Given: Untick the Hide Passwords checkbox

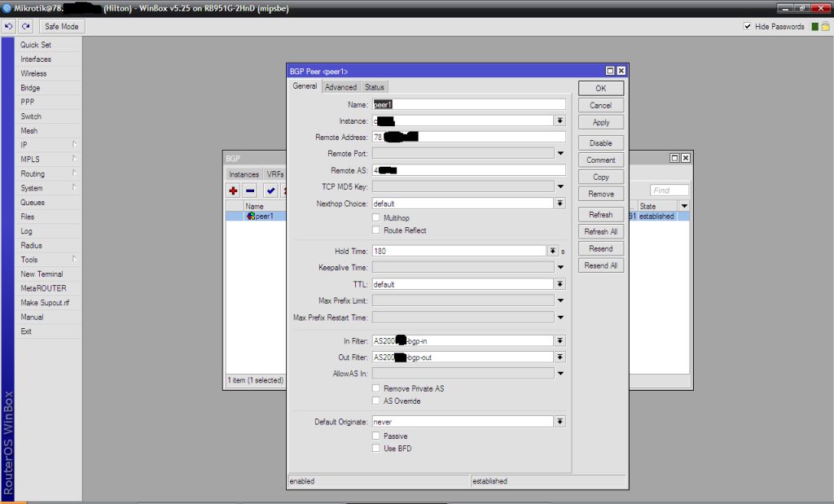Looking at the screenshot, I should [x=748, y=27].
